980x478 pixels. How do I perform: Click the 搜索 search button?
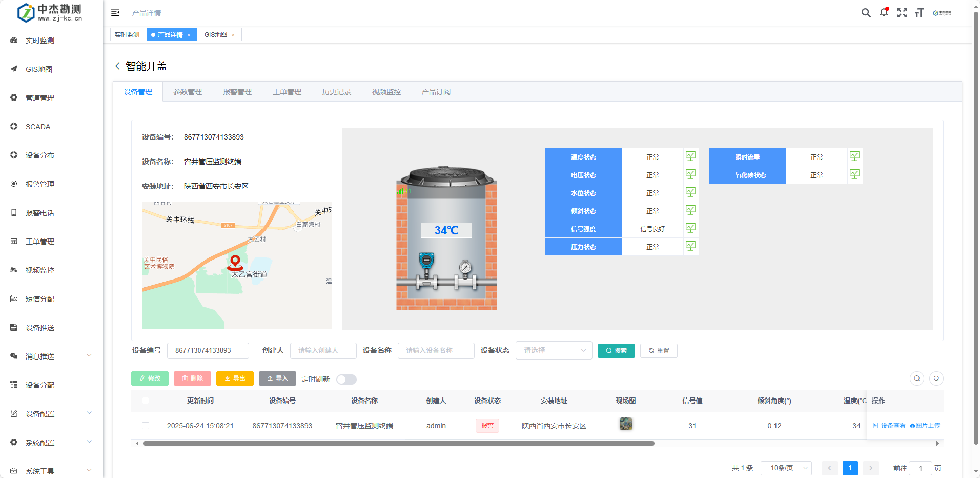(x=616, y=350)
